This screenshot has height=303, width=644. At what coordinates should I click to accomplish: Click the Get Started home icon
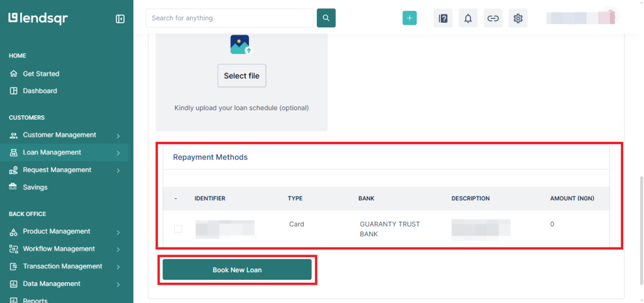point(14,74)
